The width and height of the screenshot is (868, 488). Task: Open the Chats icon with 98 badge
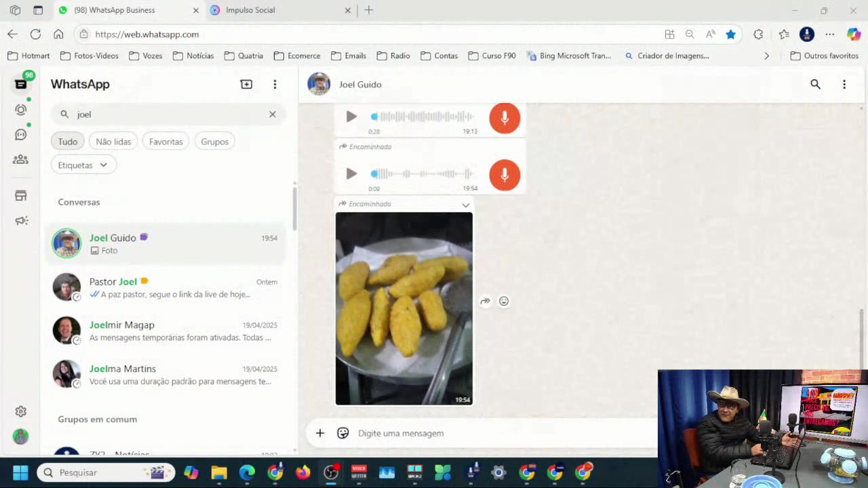point(21,84)
